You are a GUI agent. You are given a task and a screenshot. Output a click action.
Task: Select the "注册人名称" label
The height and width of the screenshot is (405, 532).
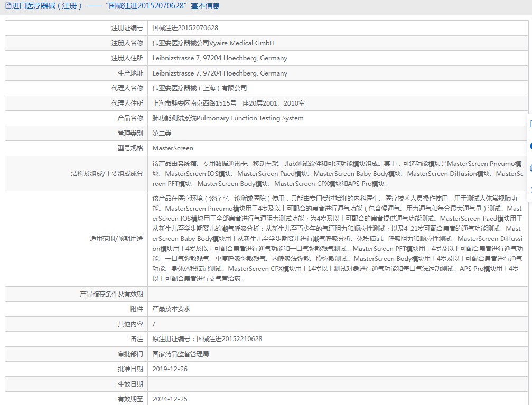point(127,43)
